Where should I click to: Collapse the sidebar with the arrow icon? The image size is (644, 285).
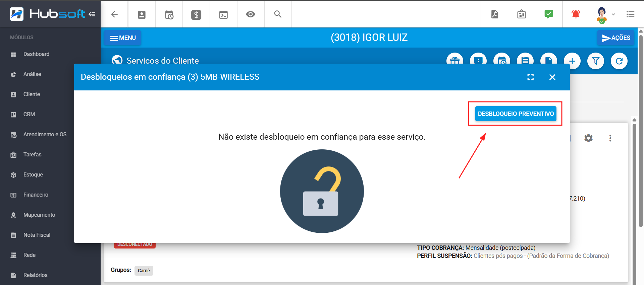click(x=92, y=14)
